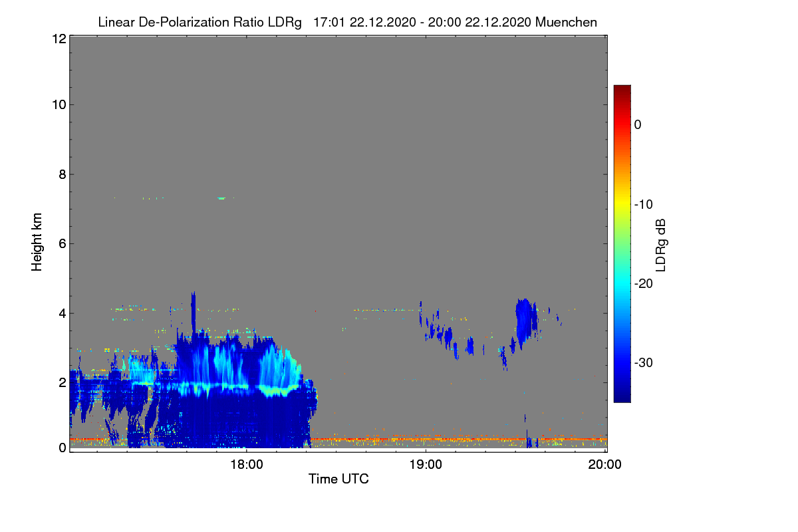Click the 'Time UTC' axis label
798x532 pixels.
[338, 479]
